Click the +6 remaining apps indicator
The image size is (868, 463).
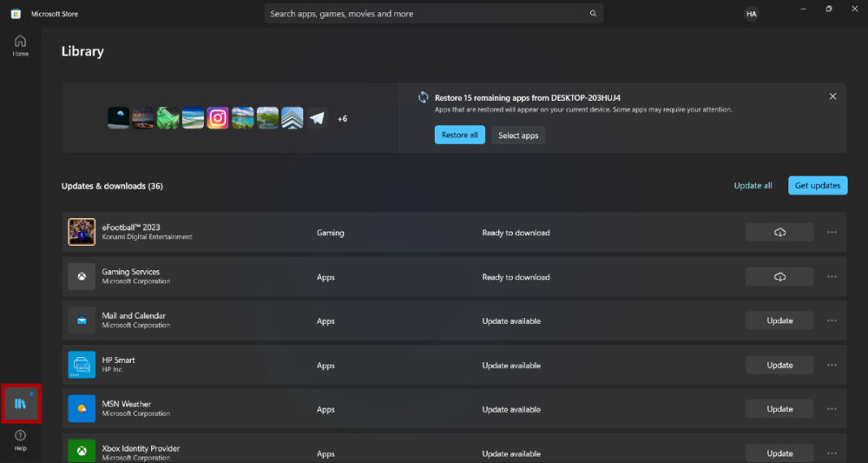pyautogui.click(x=343, y=118)
